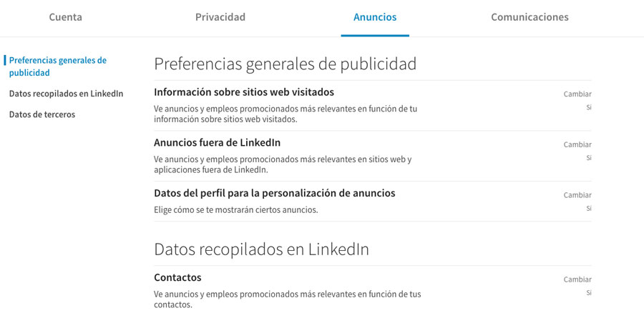This screenshot has width=644, height=313.
Task: Open Datos de terceros sidebar link
Action: (42, 114)
